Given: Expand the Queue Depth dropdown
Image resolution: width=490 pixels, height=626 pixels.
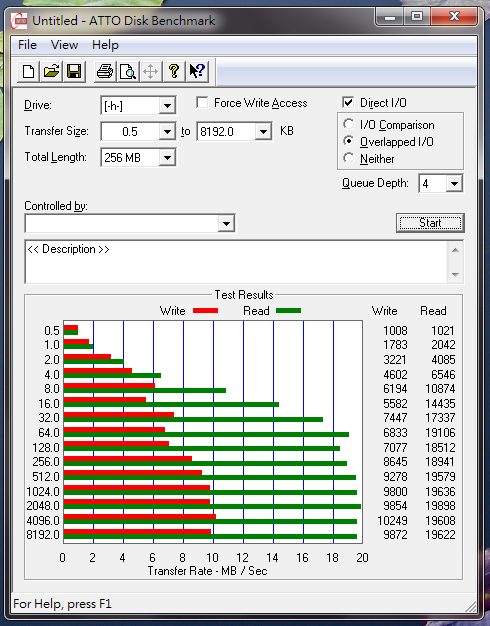Looking at the screenshot, I should pyautogui.click(x=454, y=184).
